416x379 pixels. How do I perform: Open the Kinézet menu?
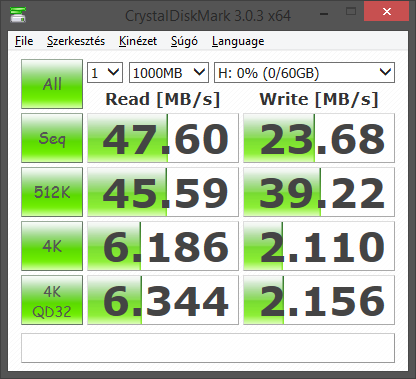pos(138,41)
